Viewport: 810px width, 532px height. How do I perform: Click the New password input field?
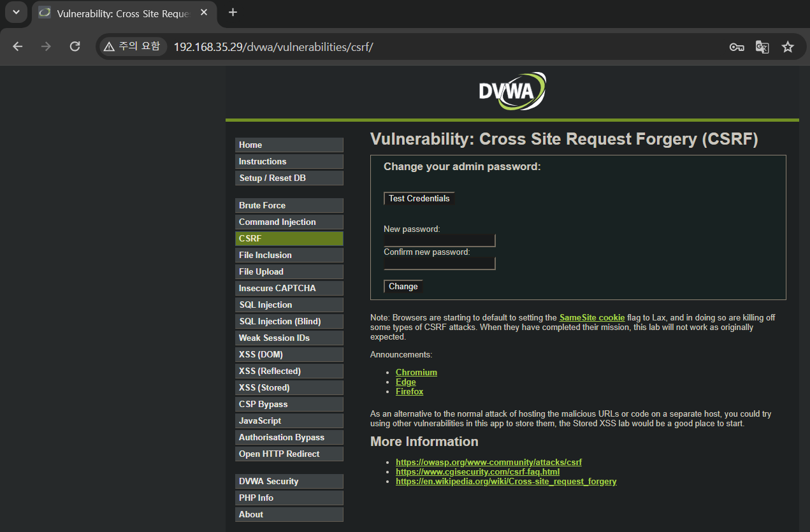click(440, 240)
